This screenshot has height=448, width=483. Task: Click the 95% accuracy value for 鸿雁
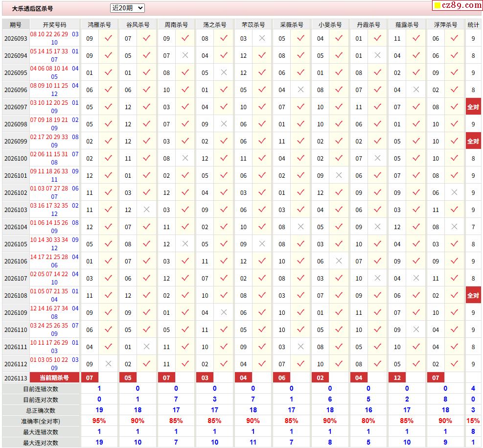point(99,421)
